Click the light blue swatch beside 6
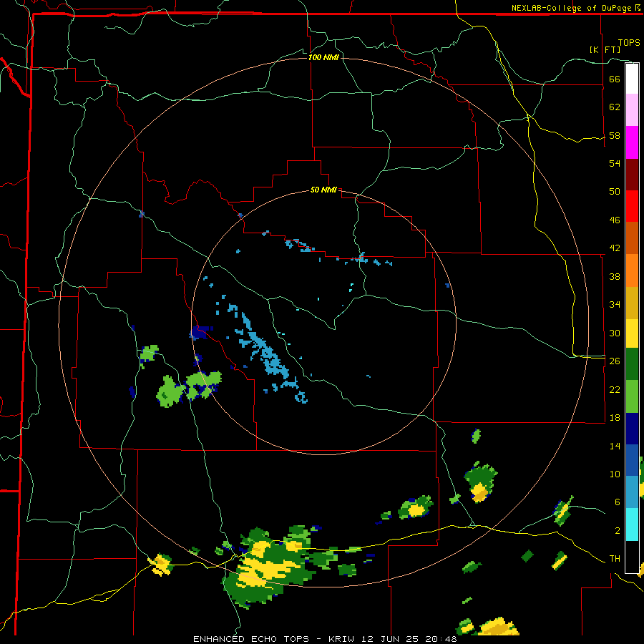644x644 pixels. click(x=632, y=492)
